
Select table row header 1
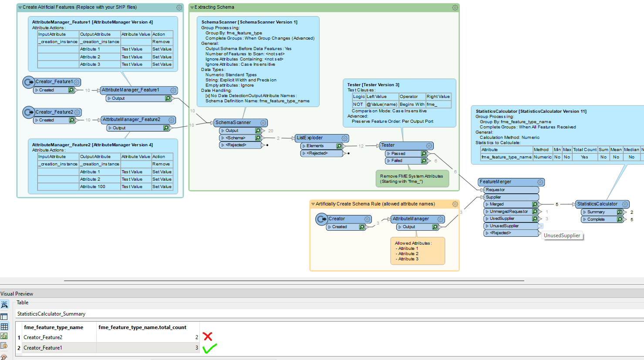19,337
